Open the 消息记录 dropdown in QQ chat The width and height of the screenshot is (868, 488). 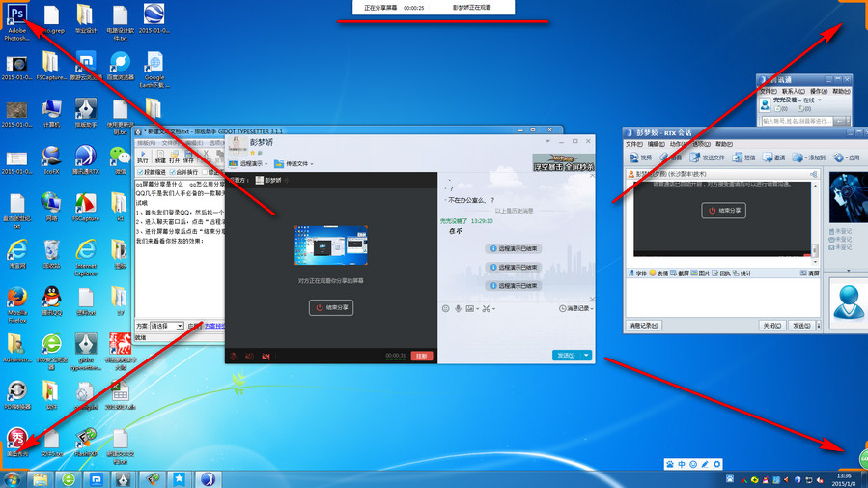click(576, 308)
